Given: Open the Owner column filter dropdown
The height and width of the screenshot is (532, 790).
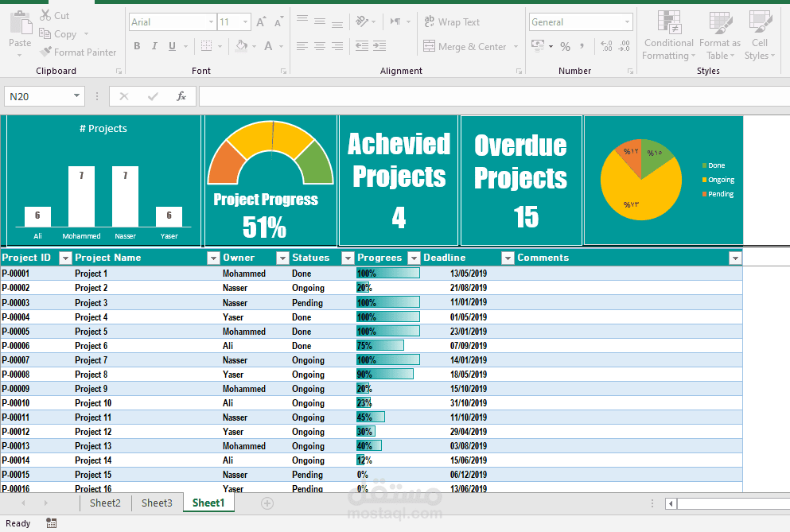Looking at the screenshot, I should pyautogui.click(x=282, y=258).
